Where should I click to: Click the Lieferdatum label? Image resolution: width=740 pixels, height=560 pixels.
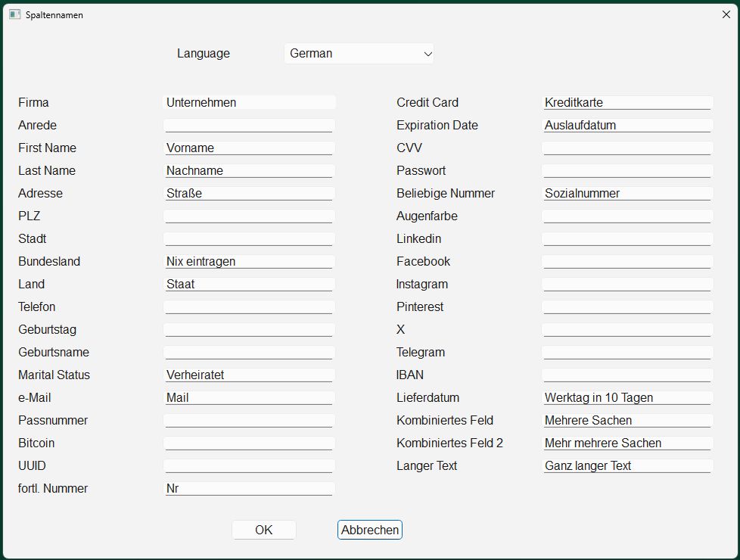(428, 397)
